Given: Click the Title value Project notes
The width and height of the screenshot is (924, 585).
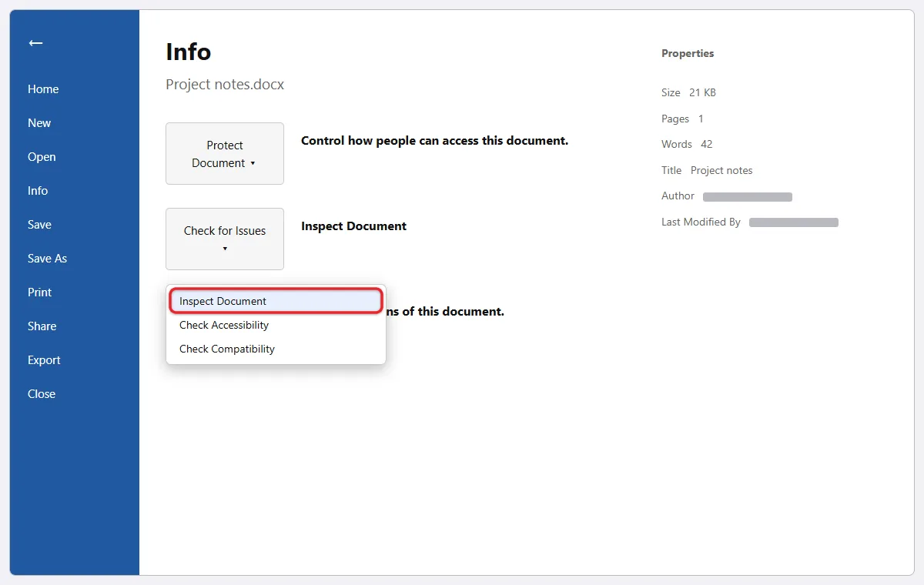Looking at the screenshot, I should tap(721, 170).
